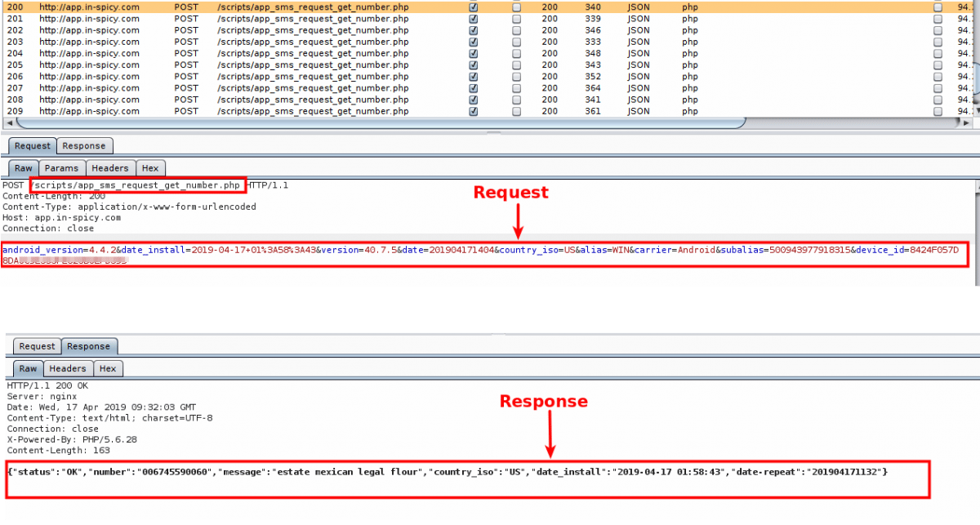The image size is (980, 525).
Task: Toggle the rightmost checkbox in row 207
Action: click(x=938, y=87)
